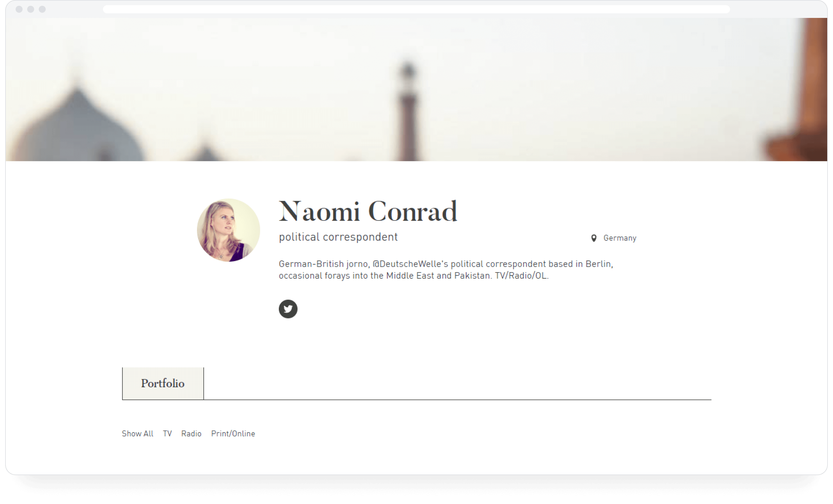Minimize the window via second gray dot
833x504 pixels.
coord(31,9)
